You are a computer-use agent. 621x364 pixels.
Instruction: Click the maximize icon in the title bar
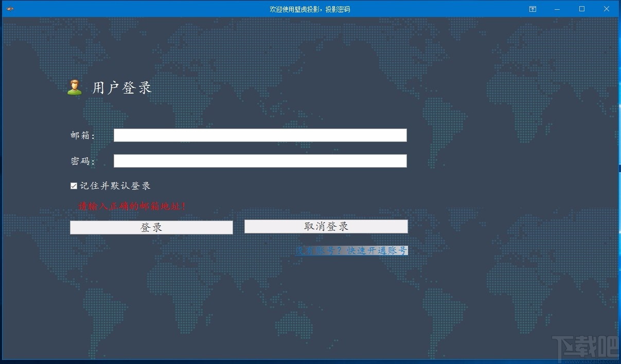click(581, 9)
